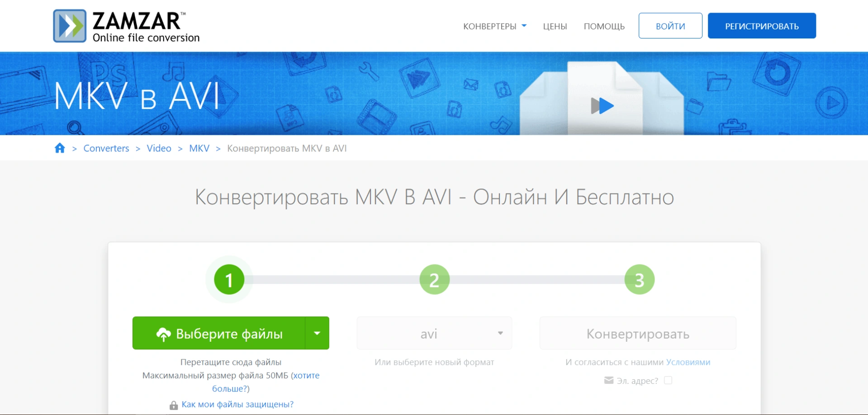This screenshot has height=415, width=868.
Task: Click step 1 circle
Action: tap(229, 280)
